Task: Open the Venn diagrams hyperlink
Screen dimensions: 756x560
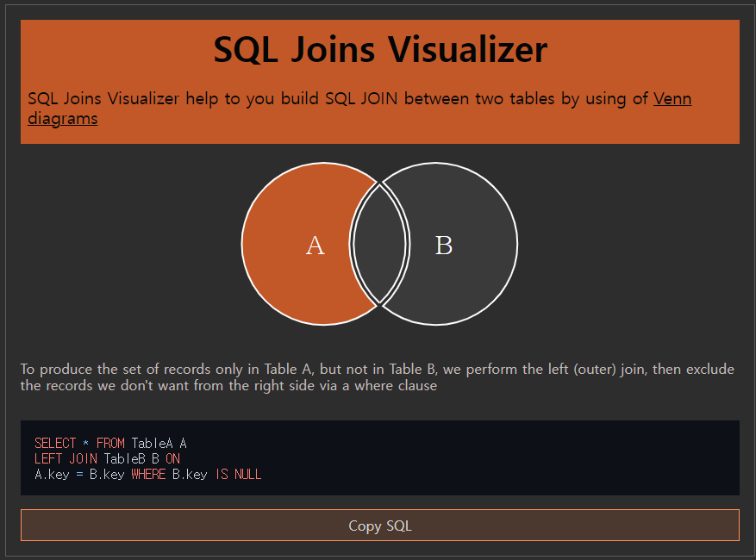Action: point(672,98)
